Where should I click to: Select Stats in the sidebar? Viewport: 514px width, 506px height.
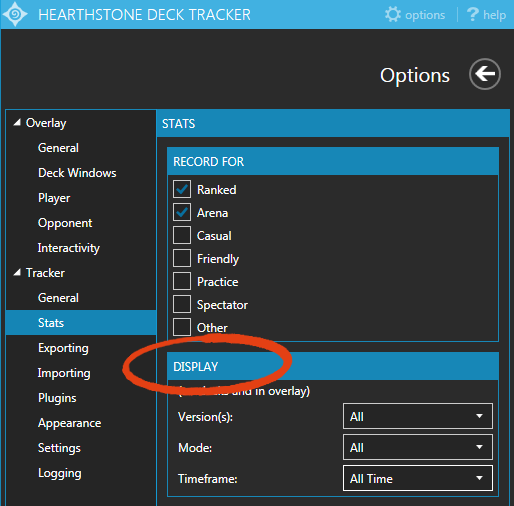tap(81, 323)
